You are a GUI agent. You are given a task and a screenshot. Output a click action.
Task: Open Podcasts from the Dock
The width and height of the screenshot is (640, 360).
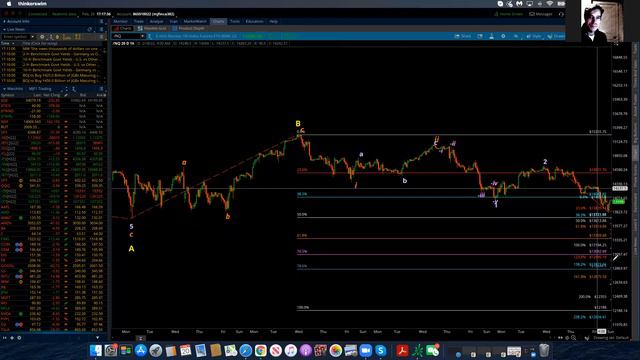coord(305,350)
